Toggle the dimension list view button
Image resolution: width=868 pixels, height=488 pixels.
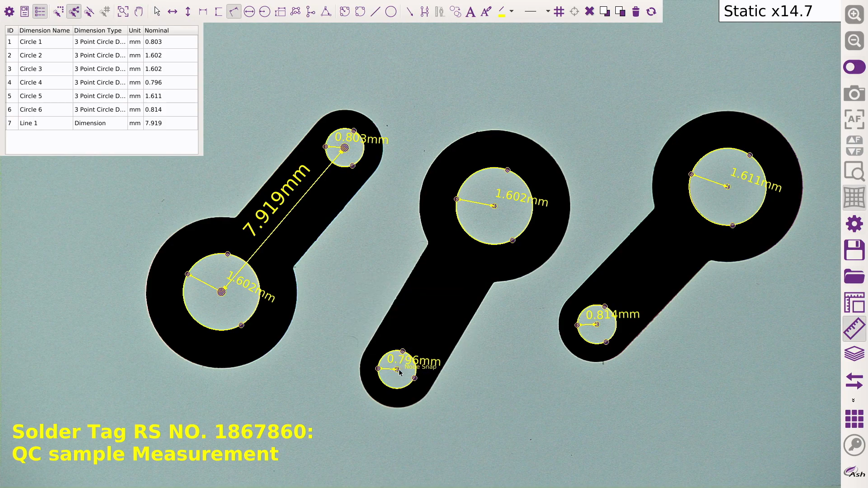click(x=40, y=11)
